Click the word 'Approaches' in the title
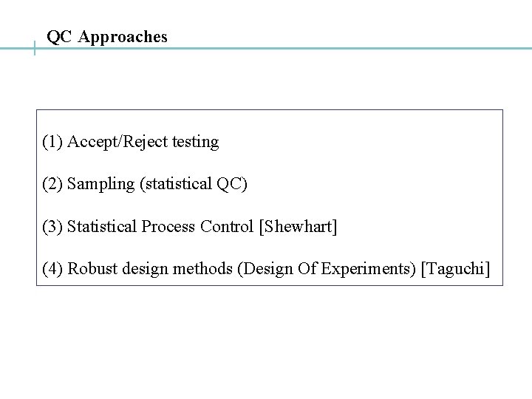532x399 pixels. [x=123, y=38]
